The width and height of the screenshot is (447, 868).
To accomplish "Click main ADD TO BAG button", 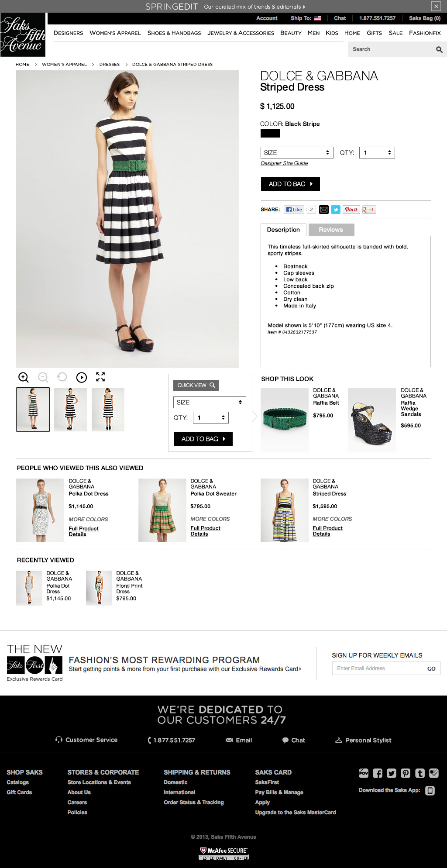I will [290, 184].
